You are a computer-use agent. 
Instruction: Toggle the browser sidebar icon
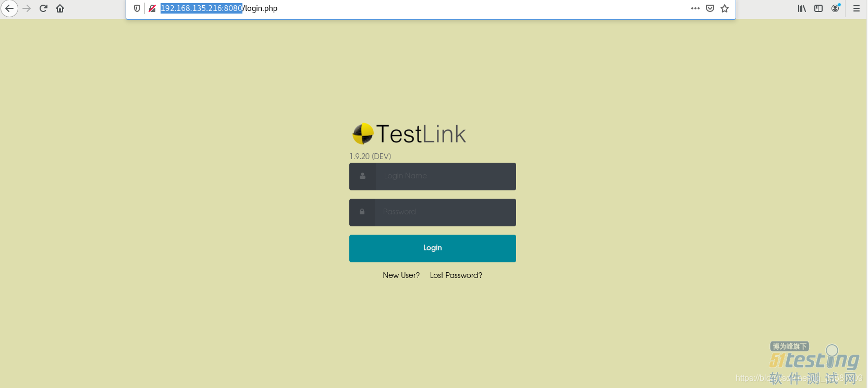coord(818,8)
